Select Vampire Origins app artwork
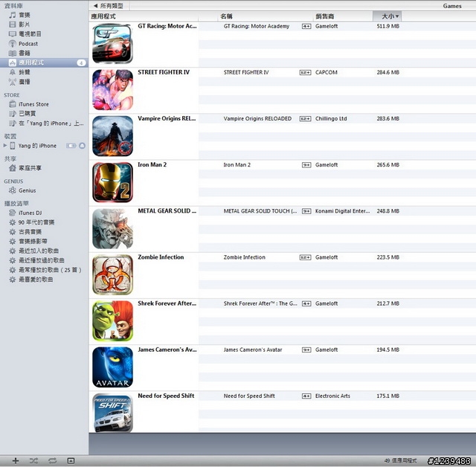The width and height of the screenshot is (476, 467). point(112,136)
